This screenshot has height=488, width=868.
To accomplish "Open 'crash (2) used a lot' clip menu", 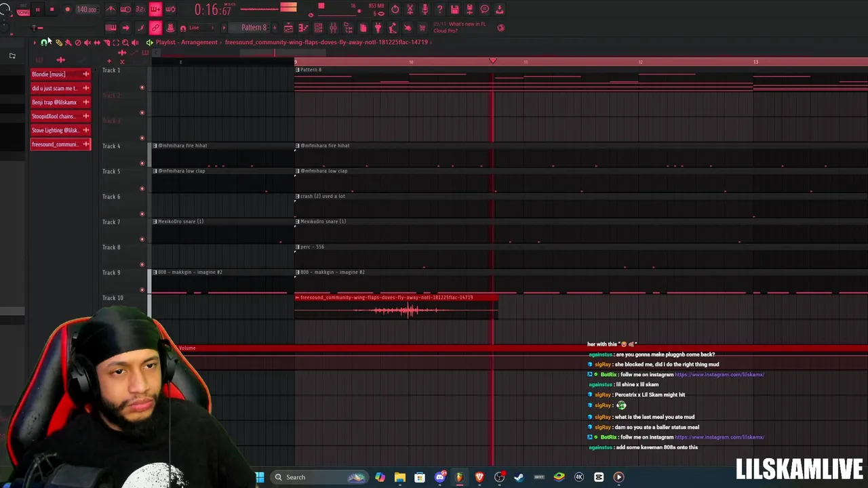I will (297, 197).
